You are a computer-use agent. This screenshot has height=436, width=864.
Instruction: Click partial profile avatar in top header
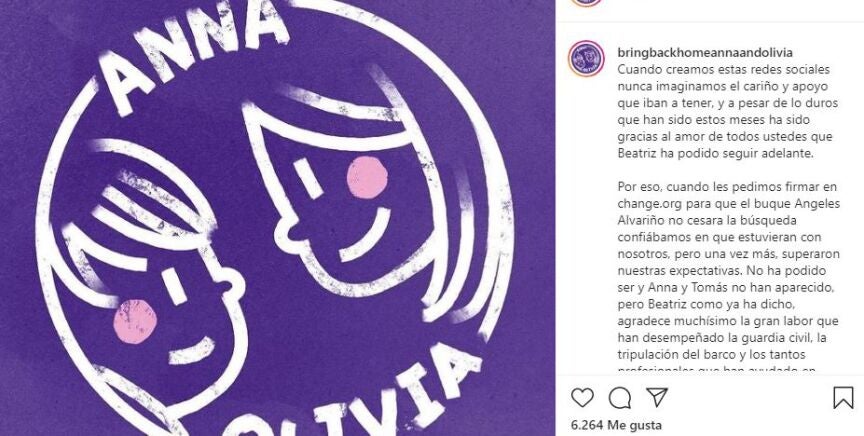tap(586, 3)
